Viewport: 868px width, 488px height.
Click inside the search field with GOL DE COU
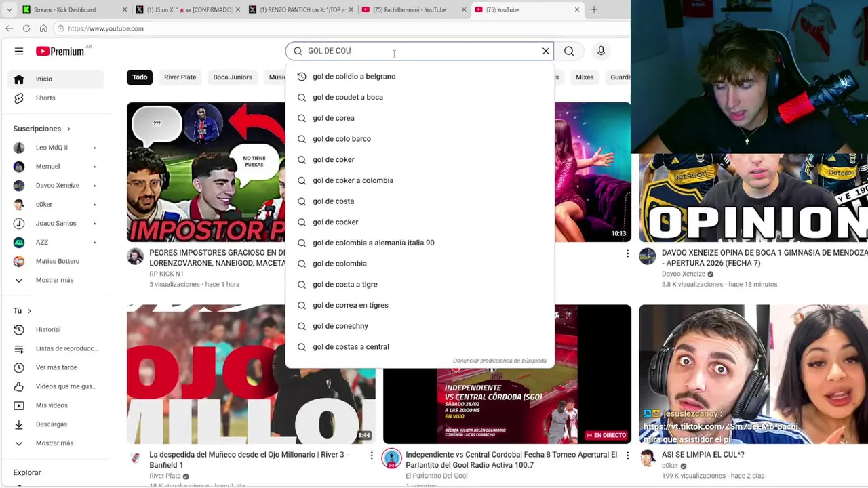click(x=420, y=51)
